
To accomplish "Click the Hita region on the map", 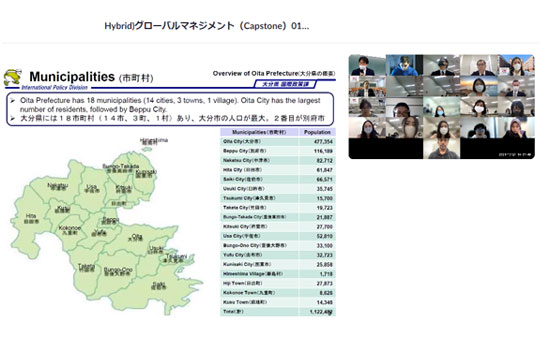I will click(30, 218).
